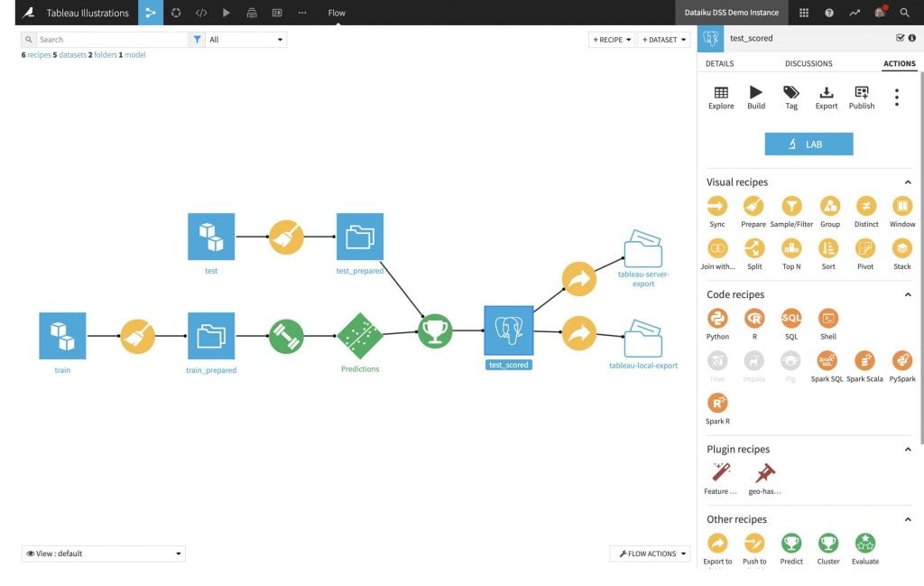Collapse the Plugin recipes section
The image size is (924, 586).
[x=908, y=450]
